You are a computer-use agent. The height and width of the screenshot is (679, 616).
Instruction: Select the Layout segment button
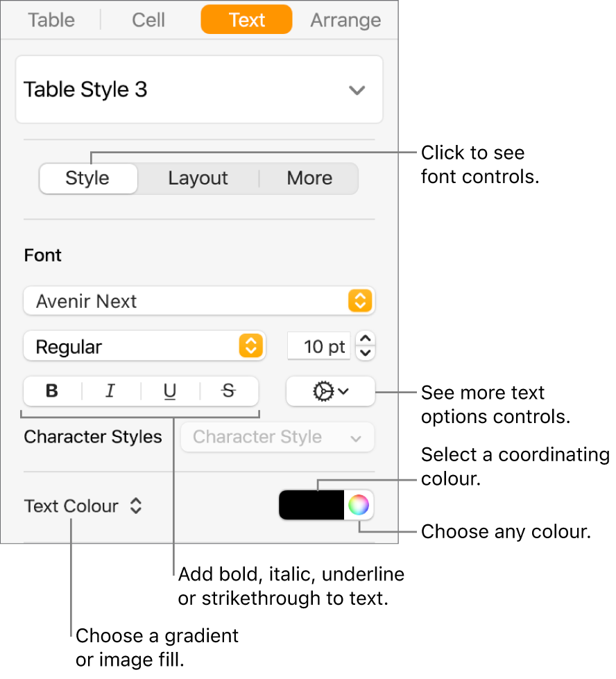click(x=198, y=178)
